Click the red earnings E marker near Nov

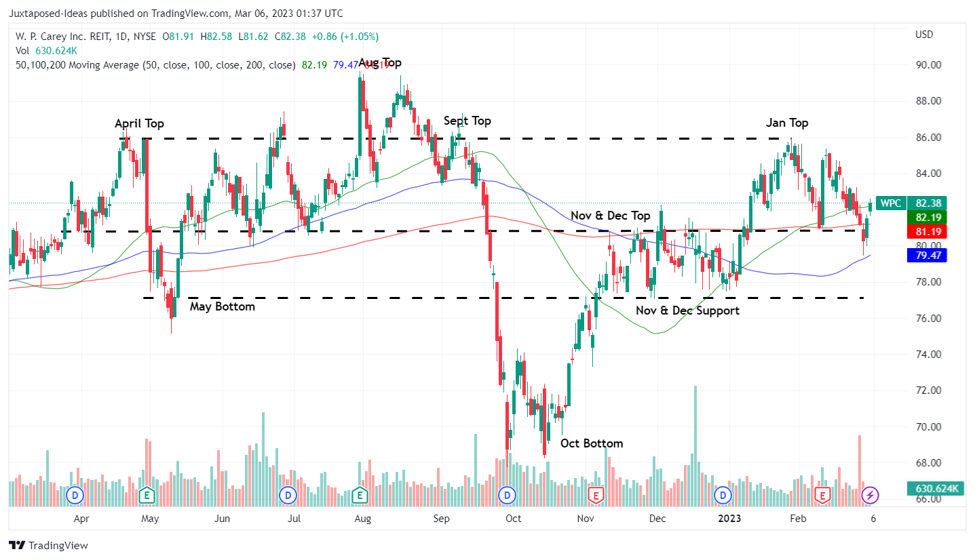596,496
